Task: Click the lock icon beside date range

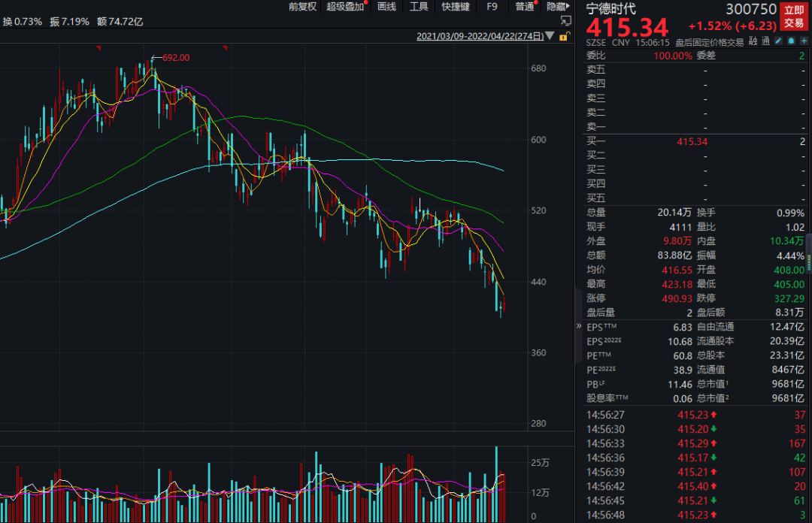Action: tap(562, 35)
